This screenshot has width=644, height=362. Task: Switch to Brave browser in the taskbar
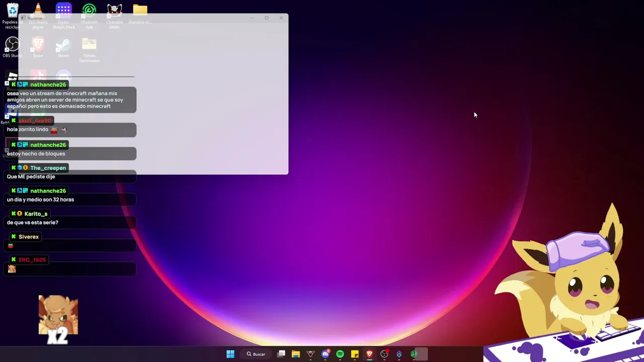370,354
